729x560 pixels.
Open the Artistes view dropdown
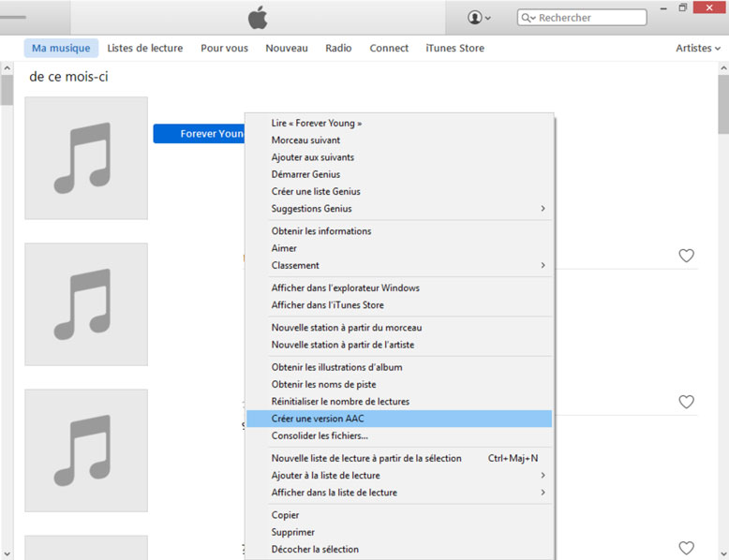click(x=698, y=48)
